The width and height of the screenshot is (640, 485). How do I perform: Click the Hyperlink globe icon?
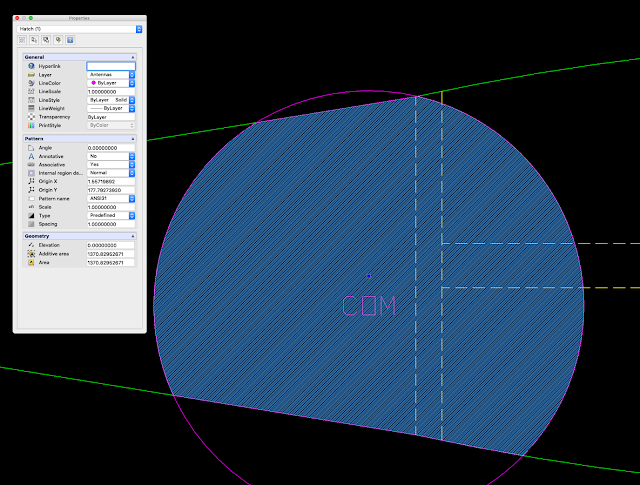[x=31, y=66]
